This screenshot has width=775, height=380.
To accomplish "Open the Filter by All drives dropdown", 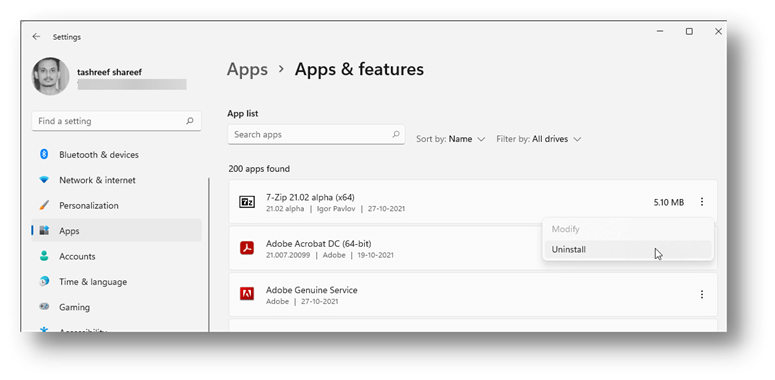I will click(539, 139).
